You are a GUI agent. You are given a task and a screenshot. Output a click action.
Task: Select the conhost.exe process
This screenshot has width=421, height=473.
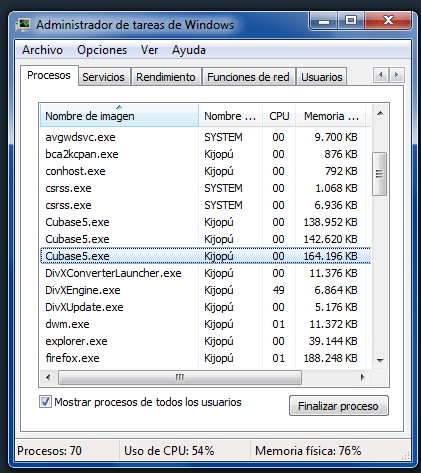[x=205, y=171]
